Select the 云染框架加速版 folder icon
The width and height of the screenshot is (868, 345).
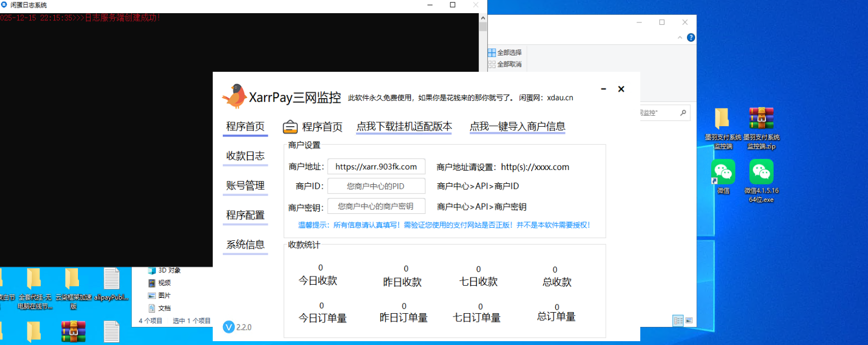click(72, 279)
